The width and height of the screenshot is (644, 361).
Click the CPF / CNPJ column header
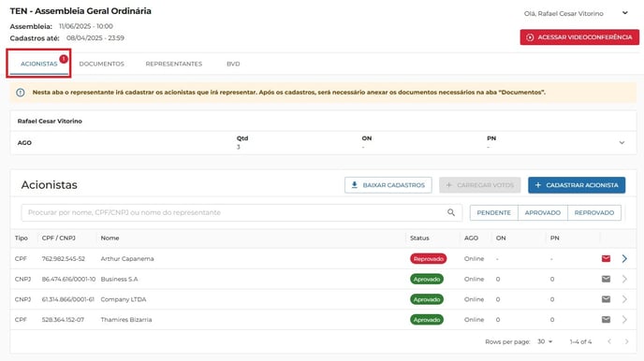tap(58, 238)
